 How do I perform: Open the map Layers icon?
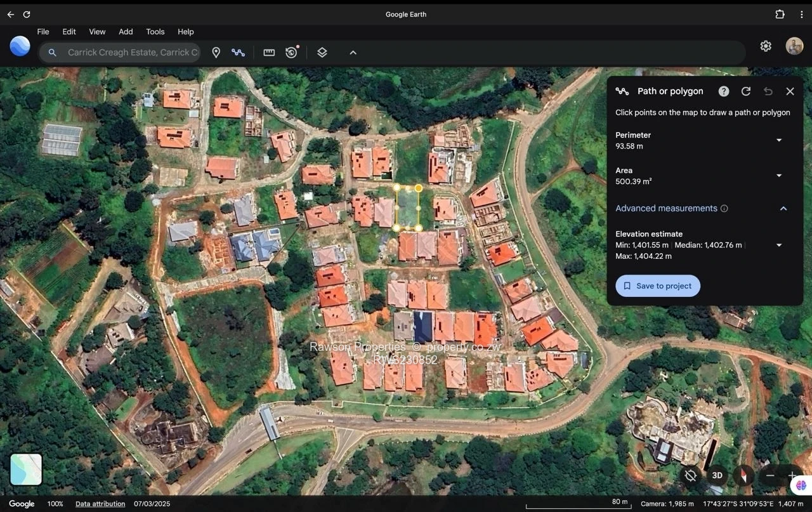(x=322, y=53)
